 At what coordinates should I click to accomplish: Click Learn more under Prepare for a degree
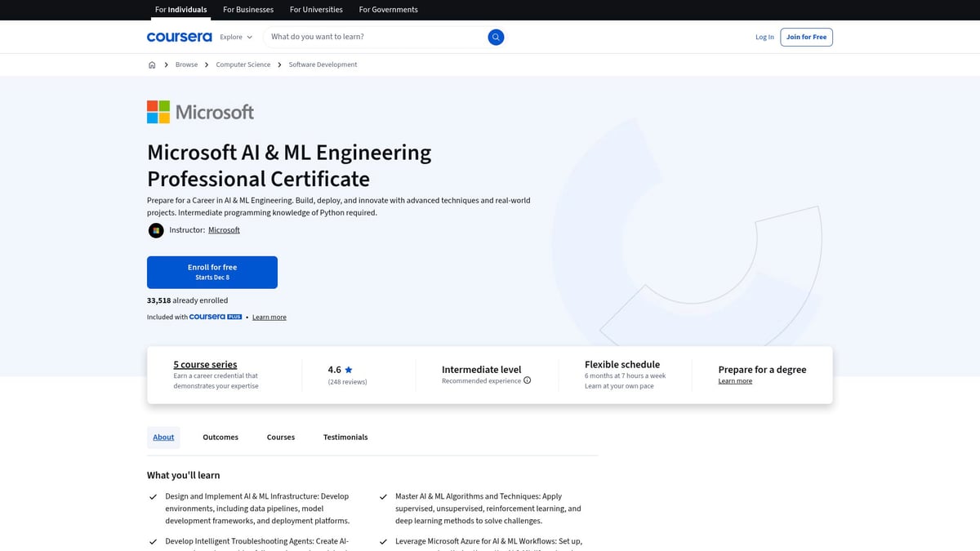735,381
